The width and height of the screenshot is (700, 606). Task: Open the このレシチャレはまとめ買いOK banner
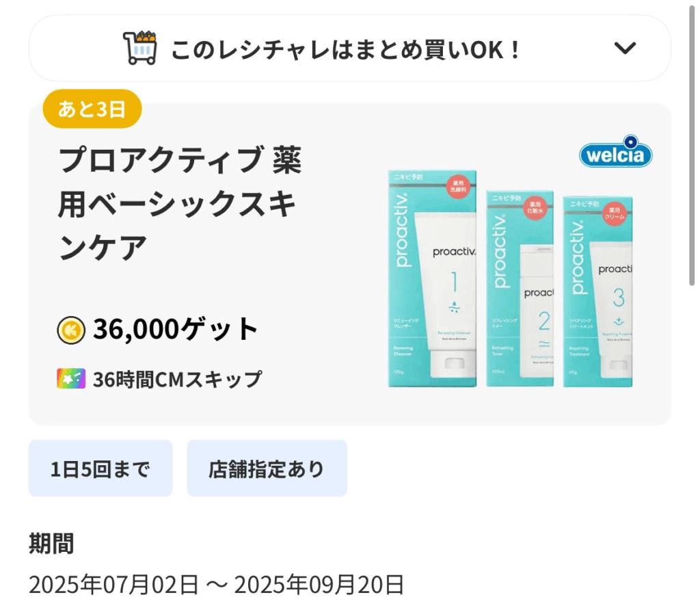pos(350,49)
